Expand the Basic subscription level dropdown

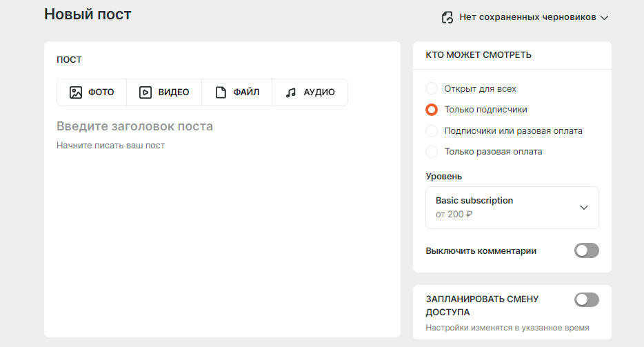[512, 208]
